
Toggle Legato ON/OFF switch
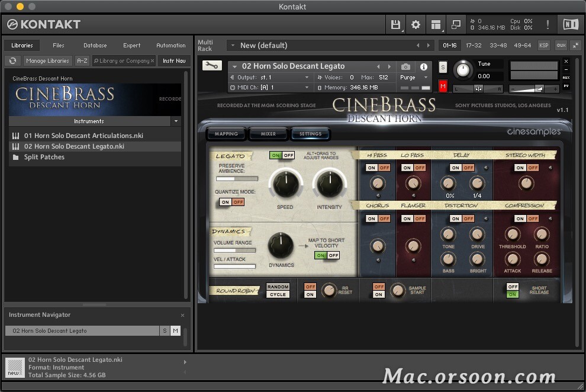point(282,155)
